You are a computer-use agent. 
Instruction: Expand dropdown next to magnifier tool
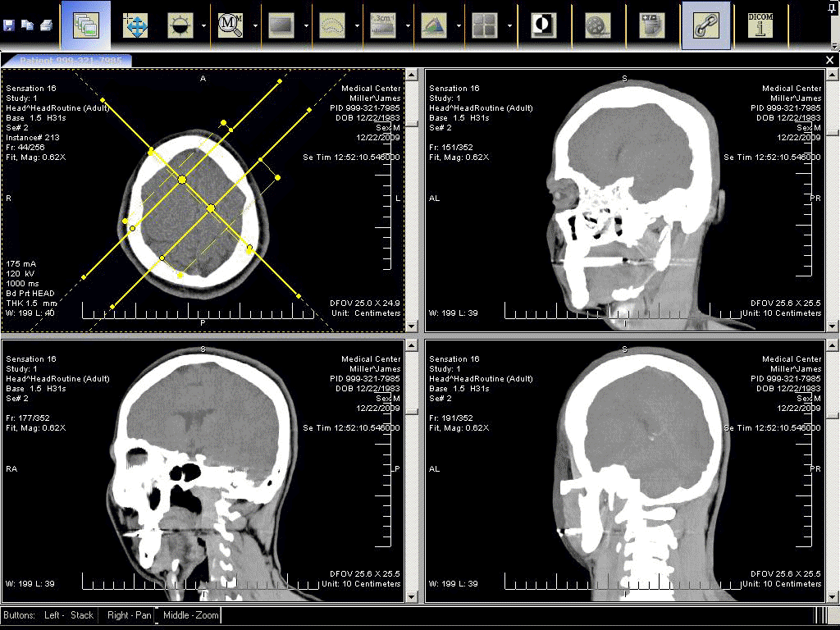click(256, 25)
